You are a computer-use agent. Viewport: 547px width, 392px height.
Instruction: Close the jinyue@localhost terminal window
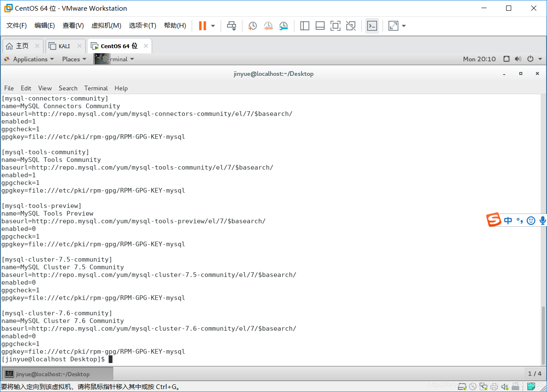coord(537,74)
